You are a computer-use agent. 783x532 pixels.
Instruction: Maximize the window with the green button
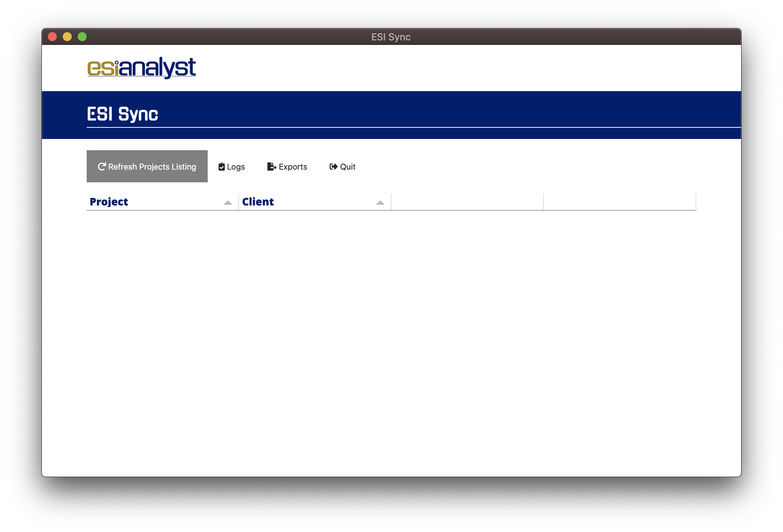(82, 37)
